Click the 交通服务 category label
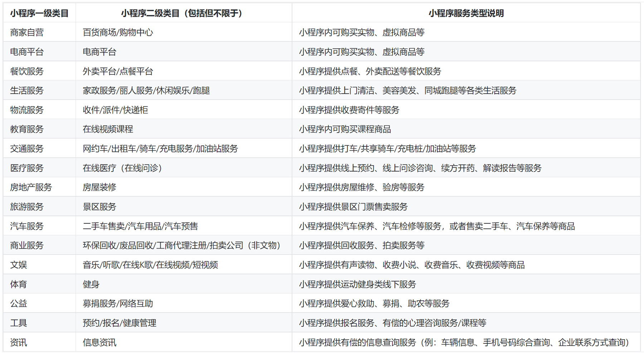The image size is (644, 355). (x=27, y=148)
